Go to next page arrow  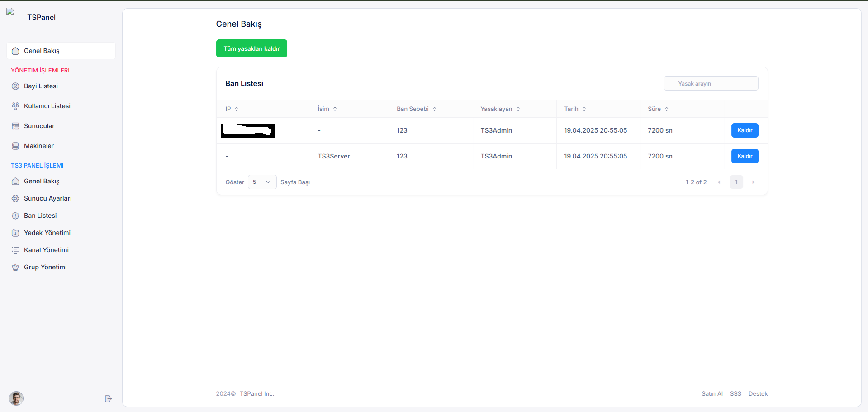tap(752, 182)
